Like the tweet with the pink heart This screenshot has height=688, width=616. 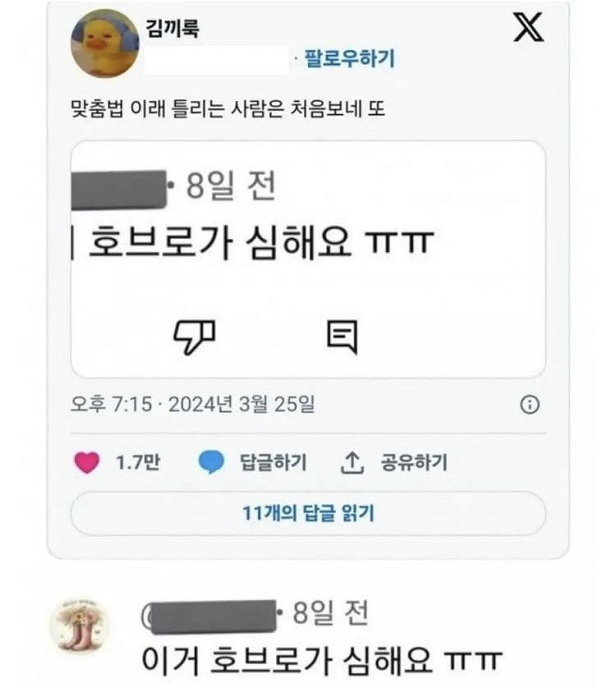(86, 462)
